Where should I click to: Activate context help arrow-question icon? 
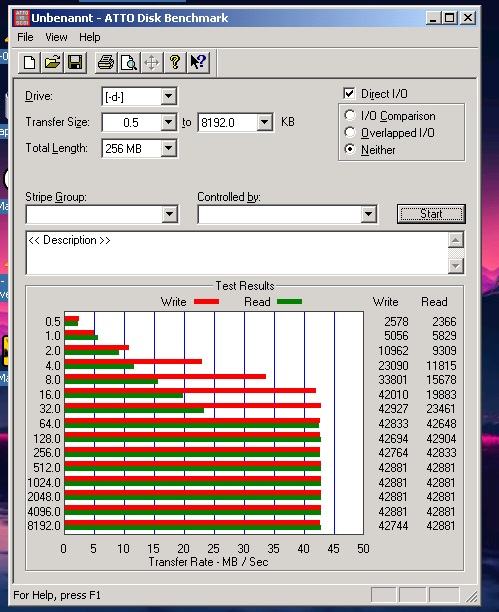click(198, 62)
